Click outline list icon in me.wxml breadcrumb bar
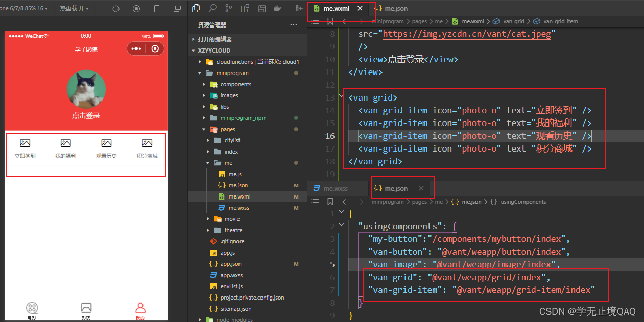The width and height of the screenshot is (644, 322). coord(315,21)
